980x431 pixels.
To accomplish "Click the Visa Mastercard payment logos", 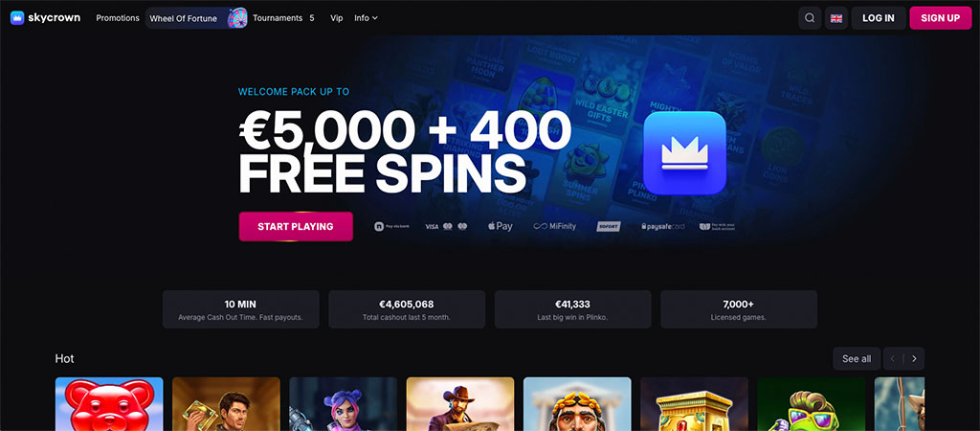I will point(446,226).
